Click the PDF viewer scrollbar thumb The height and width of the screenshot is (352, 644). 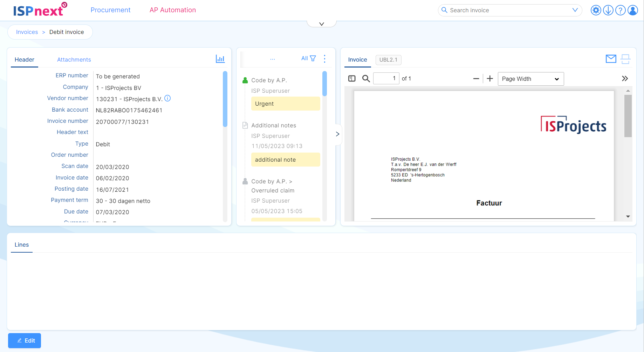coord(628,116)
